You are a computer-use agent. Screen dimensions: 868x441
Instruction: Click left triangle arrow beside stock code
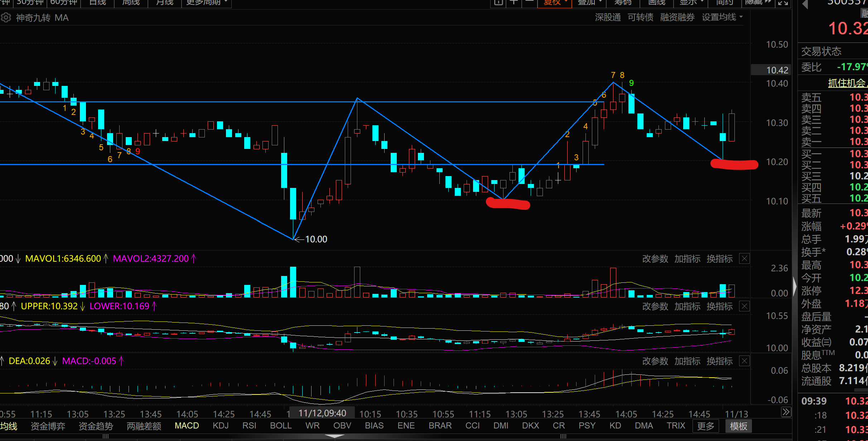[x=805, y=4]
